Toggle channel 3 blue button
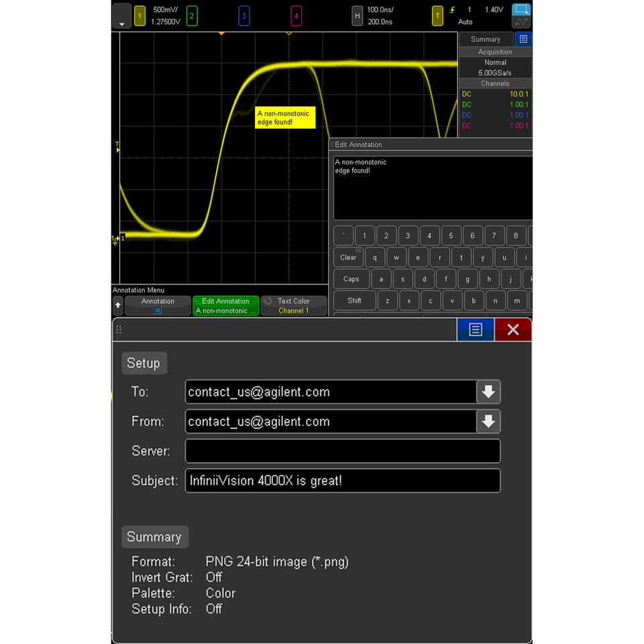 click(244, 16)
